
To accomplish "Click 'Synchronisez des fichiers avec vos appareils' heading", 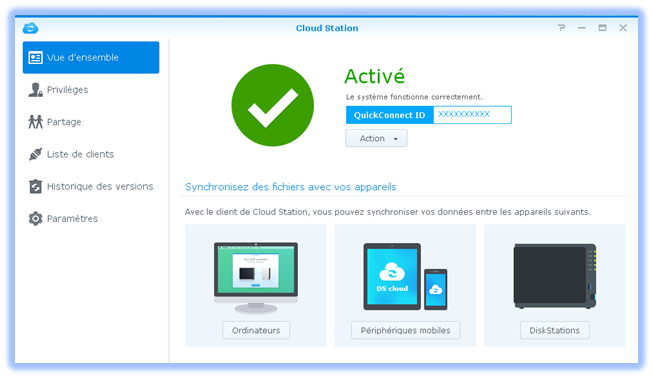I will pos(290,187).
